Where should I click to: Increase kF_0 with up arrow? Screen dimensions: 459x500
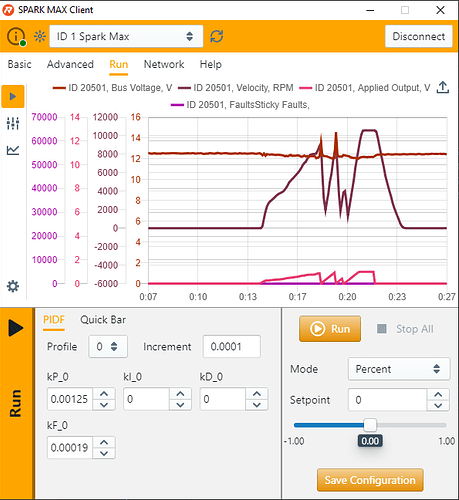[x=104, y=442]
